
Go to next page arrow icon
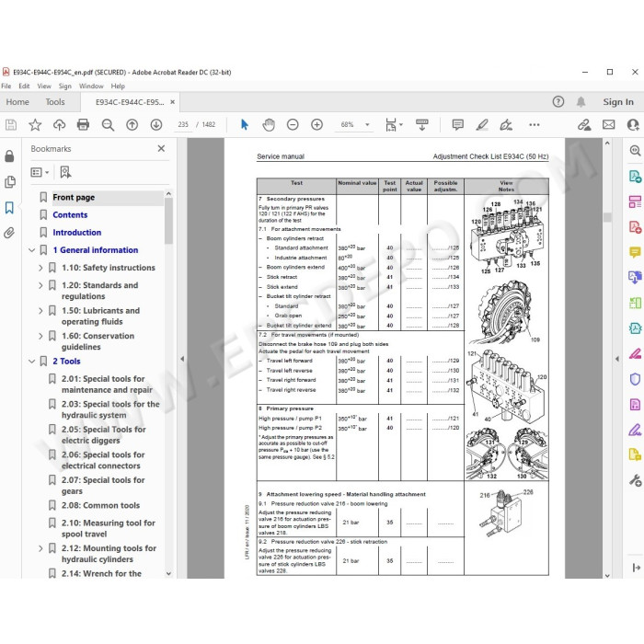pos(156,124)
